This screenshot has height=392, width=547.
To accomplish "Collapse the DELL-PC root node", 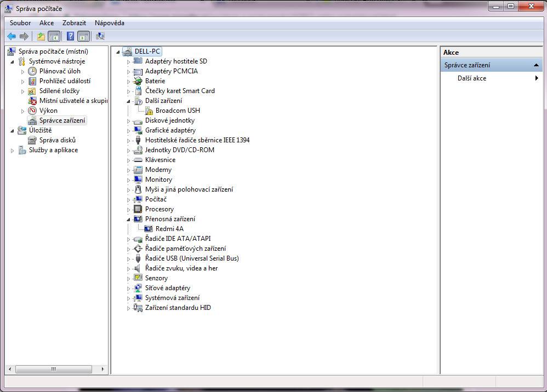I will coord(118,52).
